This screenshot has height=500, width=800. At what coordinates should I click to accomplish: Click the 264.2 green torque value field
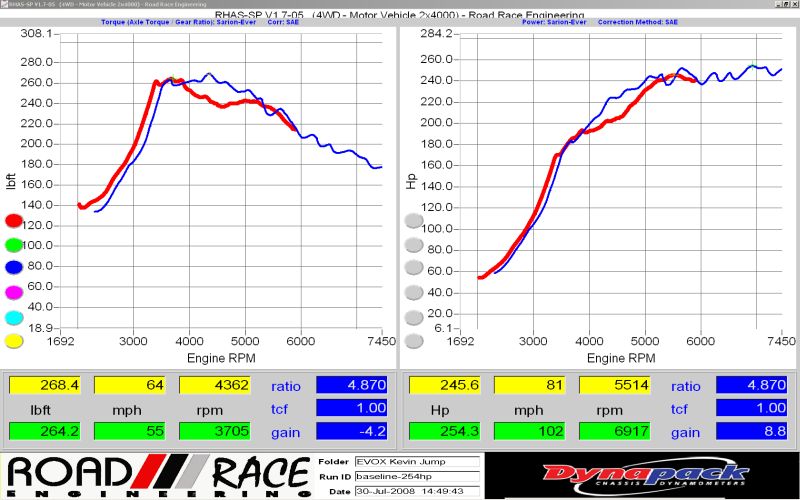click(46, 431)
